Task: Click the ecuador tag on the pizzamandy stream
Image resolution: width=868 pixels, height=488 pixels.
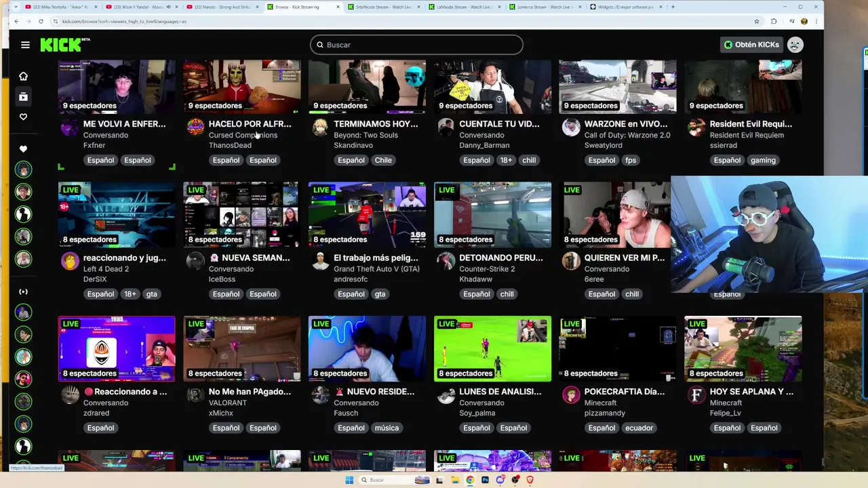Action: pos(639,428)
